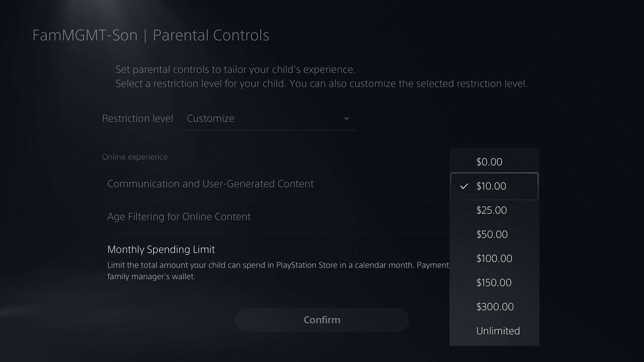This screenshot has width=644, height=362.
Task: Click the spending limit description text
Action: point(278,270)
